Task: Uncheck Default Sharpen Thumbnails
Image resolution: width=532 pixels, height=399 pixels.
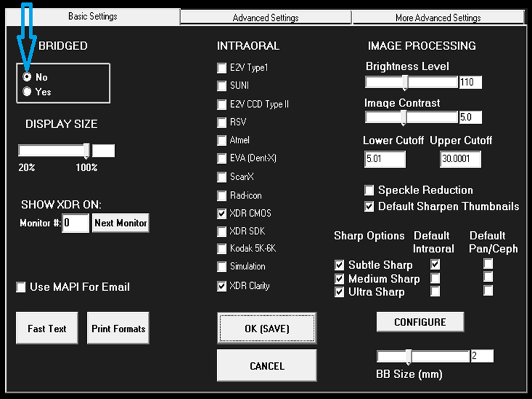Action: coord(369,206)
